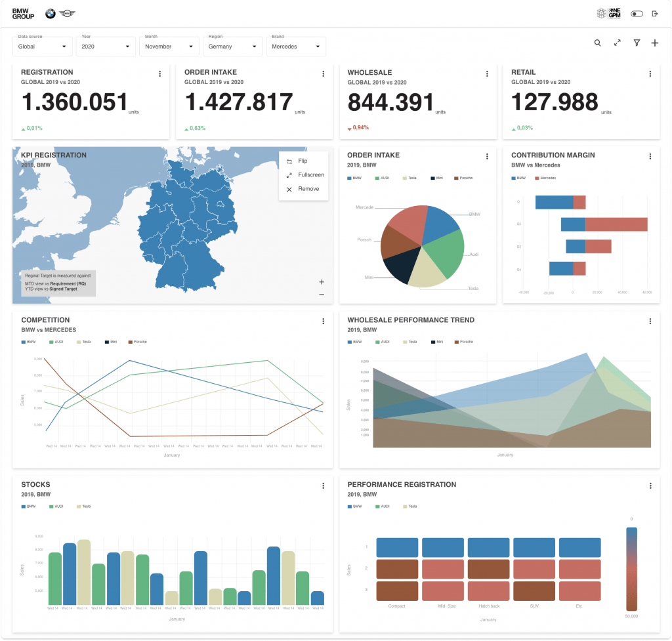
Task: Toggle BMW legend in Contribution Margin
Action: click(x=518, y=178)
